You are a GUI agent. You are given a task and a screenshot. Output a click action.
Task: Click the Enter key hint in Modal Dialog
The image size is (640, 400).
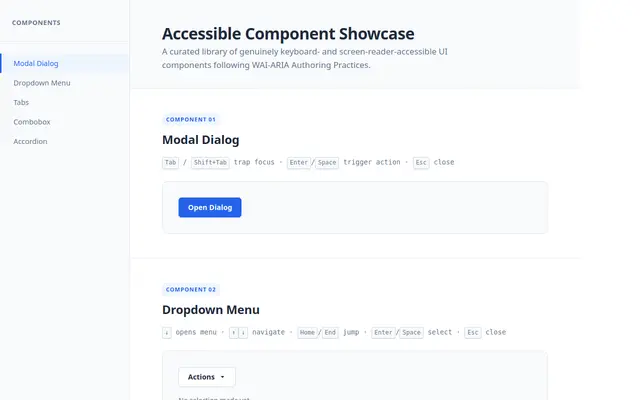click(298, 162)
